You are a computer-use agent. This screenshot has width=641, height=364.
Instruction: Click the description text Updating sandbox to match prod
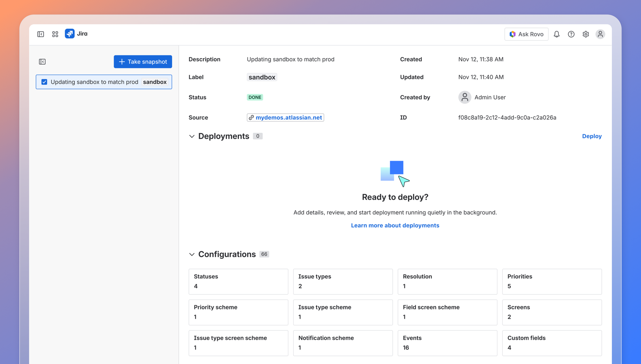pyautogui.click(x=290, y=59)
